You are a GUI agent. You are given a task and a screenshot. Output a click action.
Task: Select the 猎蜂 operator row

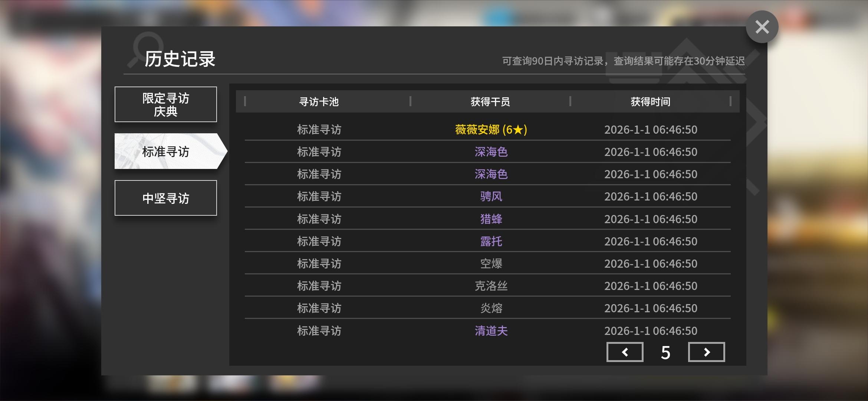pos(490,219)
